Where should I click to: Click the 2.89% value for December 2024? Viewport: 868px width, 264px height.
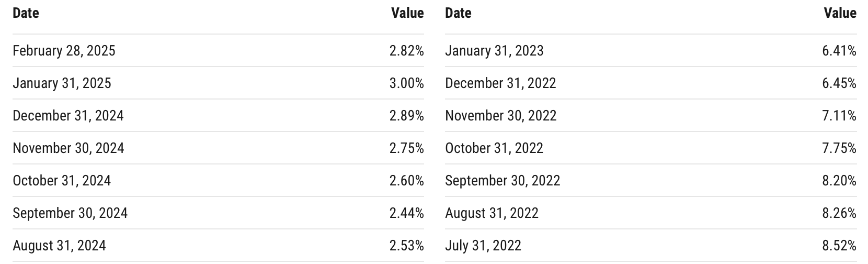coord(407,116)
